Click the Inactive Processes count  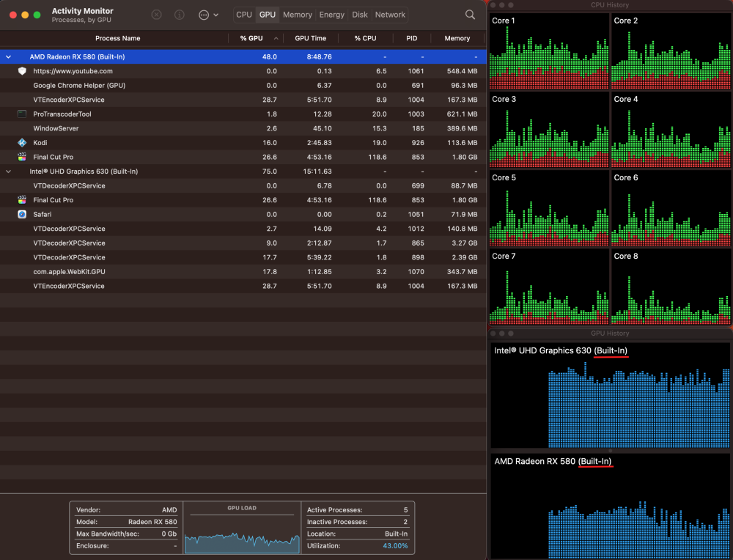[405, 522]
